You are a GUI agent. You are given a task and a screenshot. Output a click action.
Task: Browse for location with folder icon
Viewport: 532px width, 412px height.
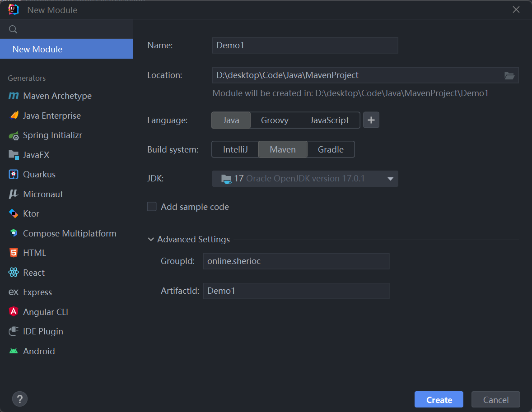point(509,75)
